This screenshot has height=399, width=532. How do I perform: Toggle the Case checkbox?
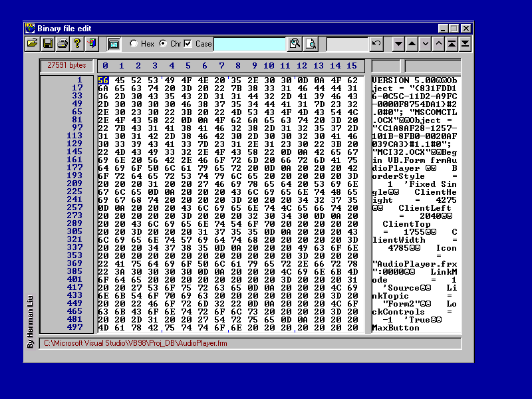click(x=188, y=44)
